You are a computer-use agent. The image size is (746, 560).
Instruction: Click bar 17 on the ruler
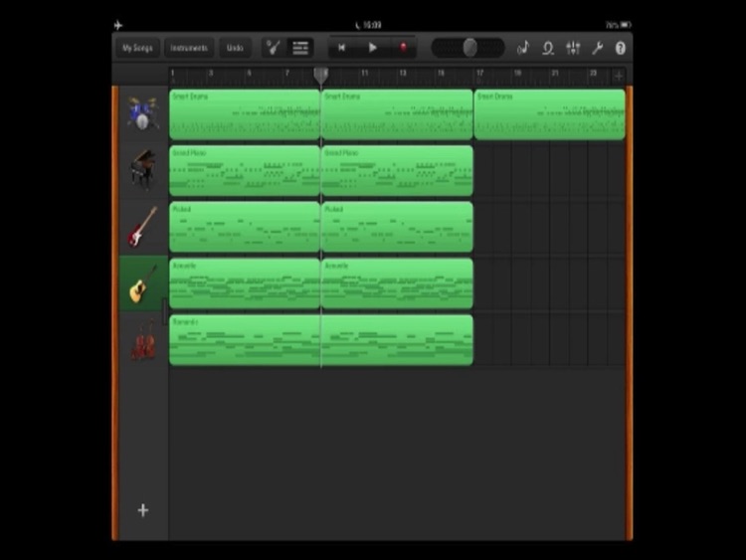tap(479, 73)
